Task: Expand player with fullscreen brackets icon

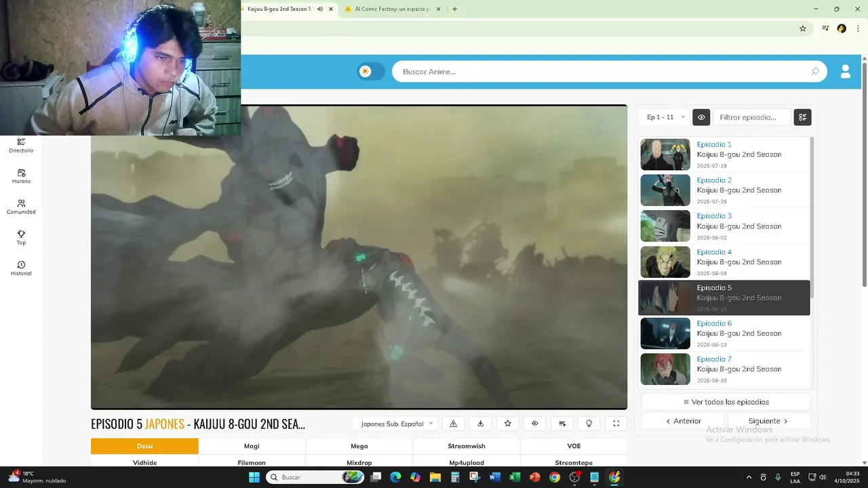Action: (x=616, y=424)
